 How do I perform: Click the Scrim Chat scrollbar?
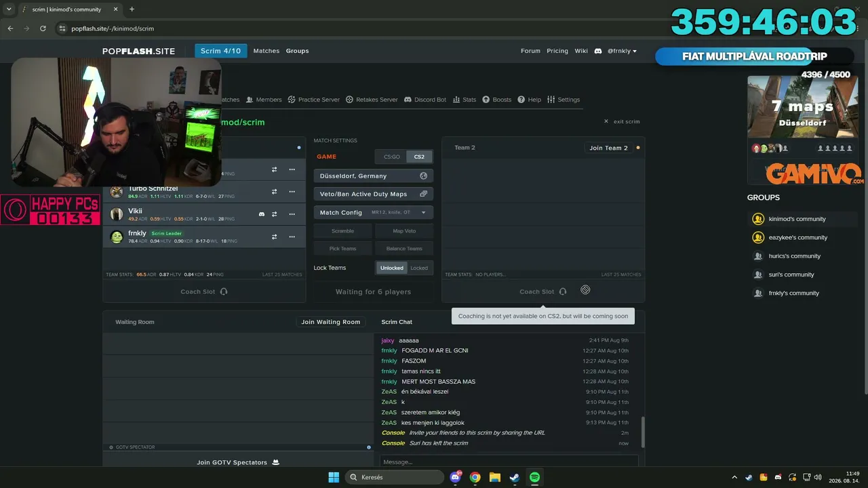pos(642,432)
